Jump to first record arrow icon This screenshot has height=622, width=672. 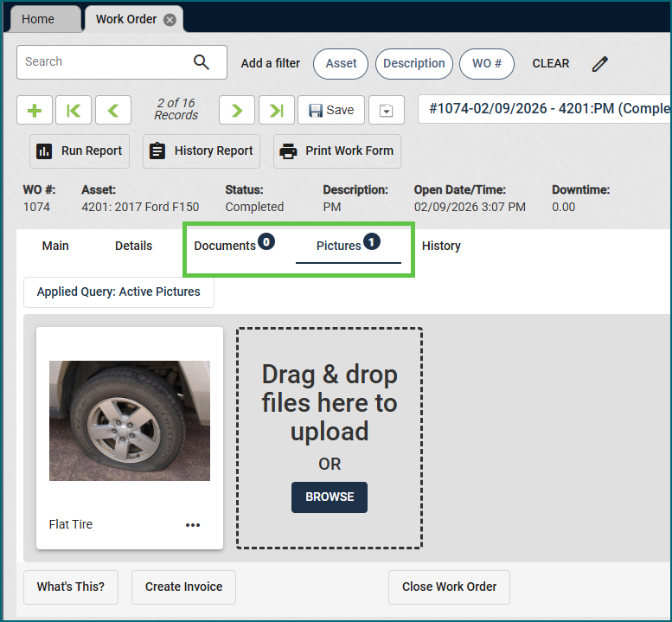(74, 110)
